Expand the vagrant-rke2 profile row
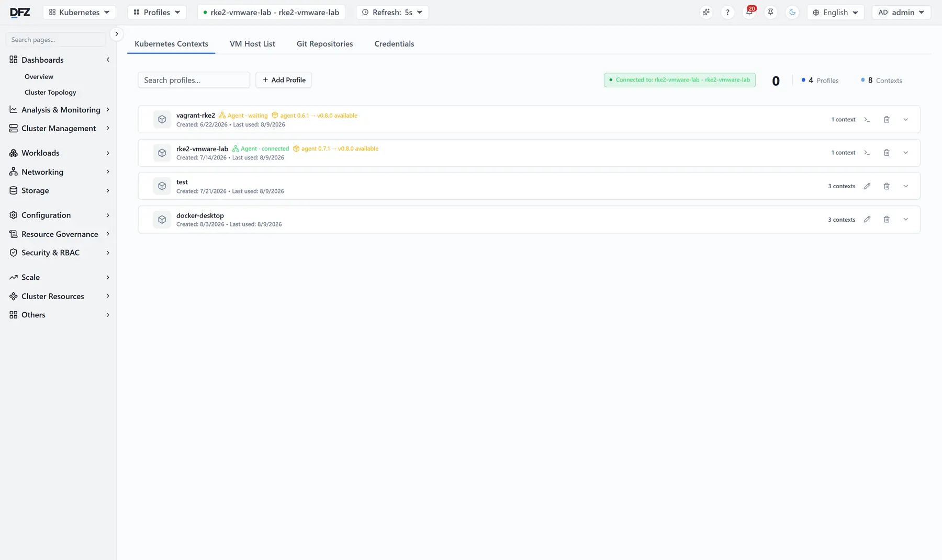The width and height of the screenshot is (942, 560). tap(905, 119)
